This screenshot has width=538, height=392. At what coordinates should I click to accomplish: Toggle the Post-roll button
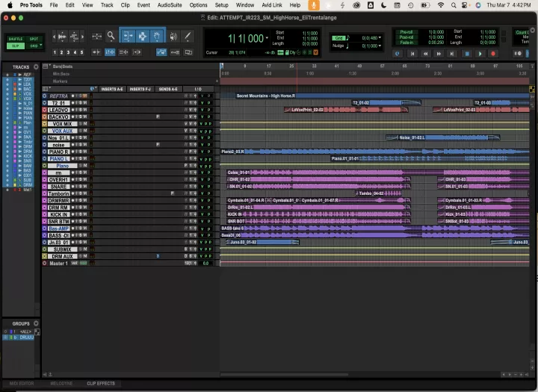tap(406, 37)
